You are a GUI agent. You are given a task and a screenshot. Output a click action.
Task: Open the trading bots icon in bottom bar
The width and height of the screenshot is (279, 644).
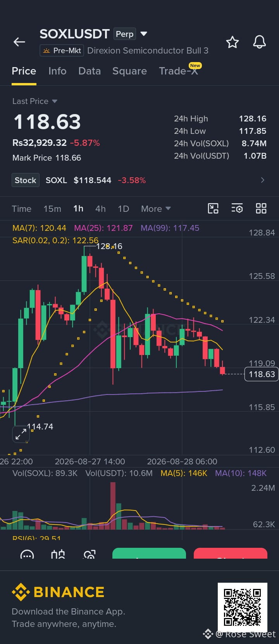[x=58, y=555]
